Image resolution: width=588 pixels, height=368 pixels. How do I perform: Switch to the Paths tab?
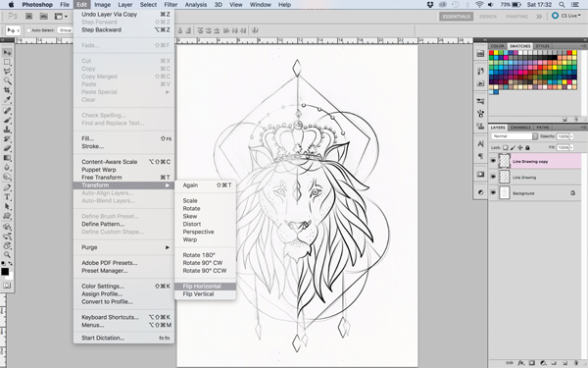[x=542, y=128]
